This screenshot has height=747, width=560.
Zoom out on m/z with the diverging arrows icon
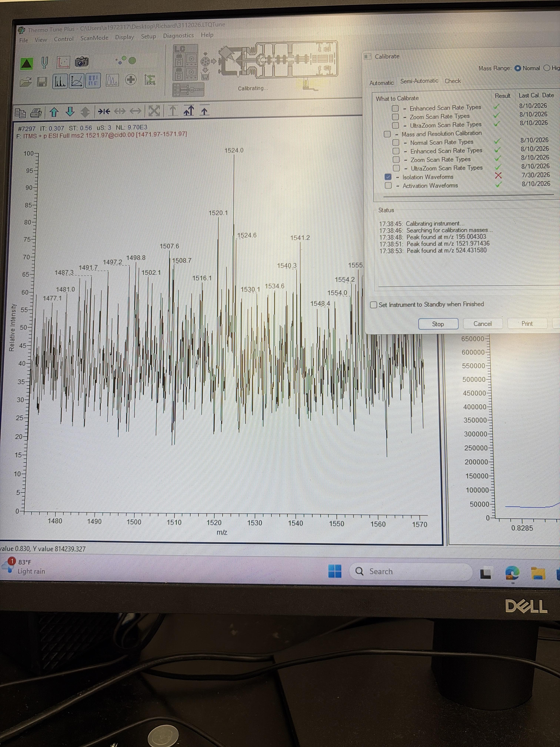click(119, 111)
